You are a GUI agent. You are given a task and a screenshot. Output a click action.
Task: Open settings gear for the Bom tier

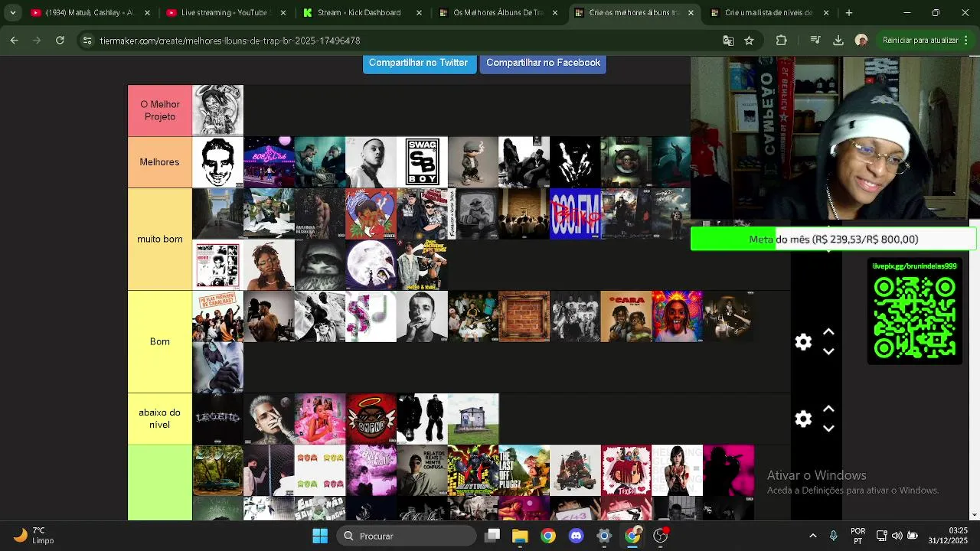click(x=803, y=342)
